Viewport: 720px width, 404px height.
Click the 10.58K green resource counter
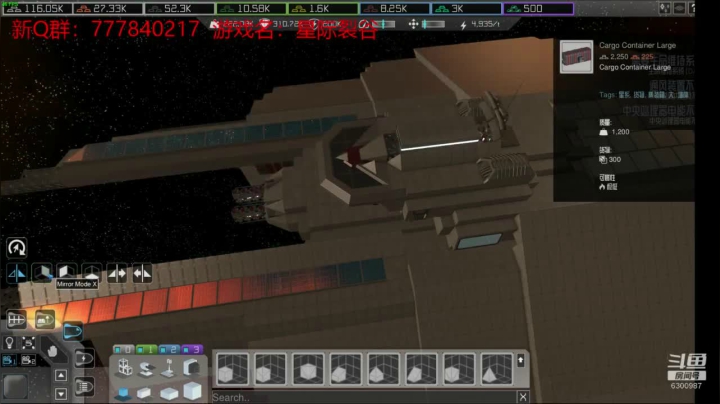pos(251,9)
